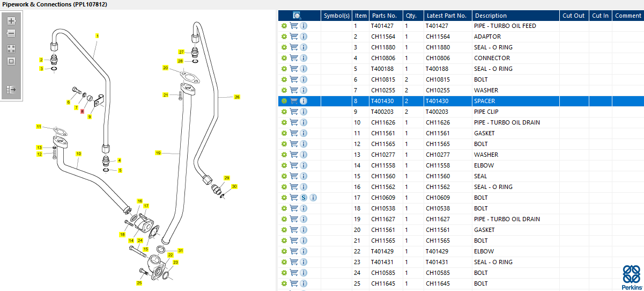Image resolution: width=644 pixels, height=291 pixels.
Task: Sort by Item column header
Action: (361, 16)
